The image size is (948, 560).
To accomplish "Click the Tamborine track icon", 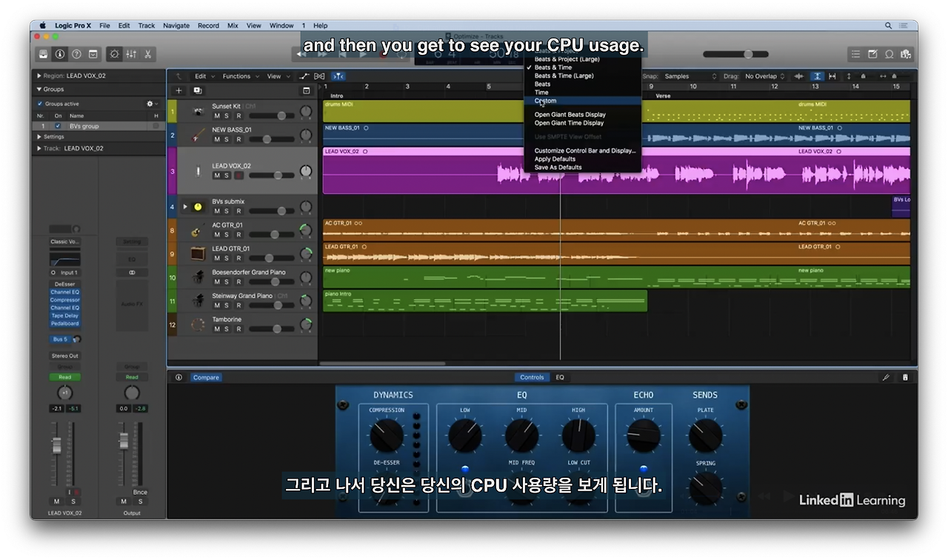I will pos(198,324).
